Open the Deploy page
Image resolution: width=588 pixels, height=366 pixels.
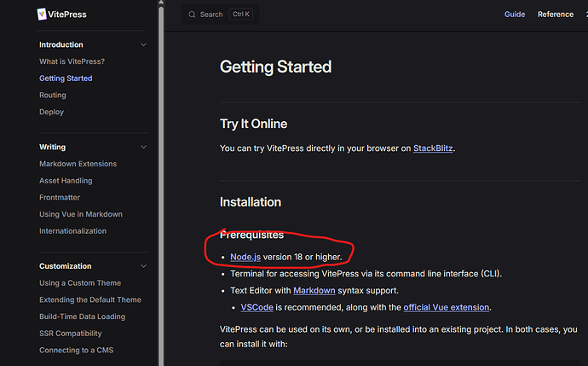[51, 113]
